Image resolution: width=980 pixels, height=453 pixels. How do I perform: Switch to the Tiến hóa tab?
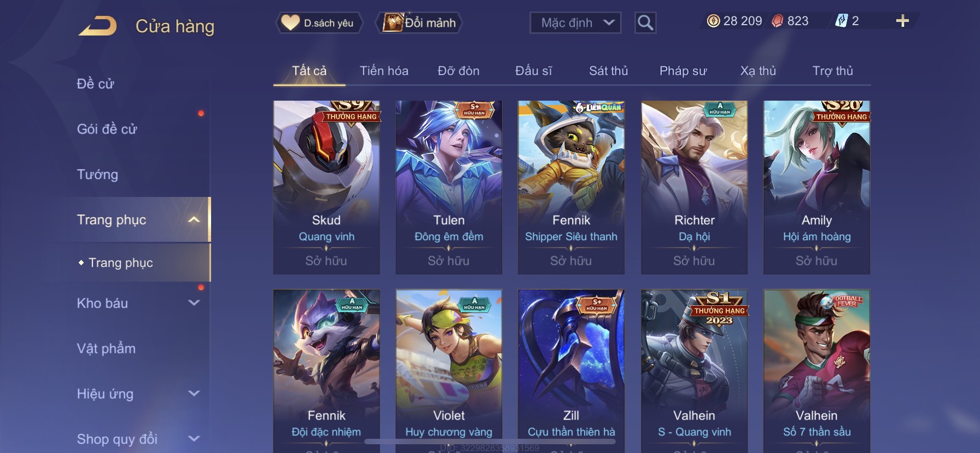coord(384,71)
